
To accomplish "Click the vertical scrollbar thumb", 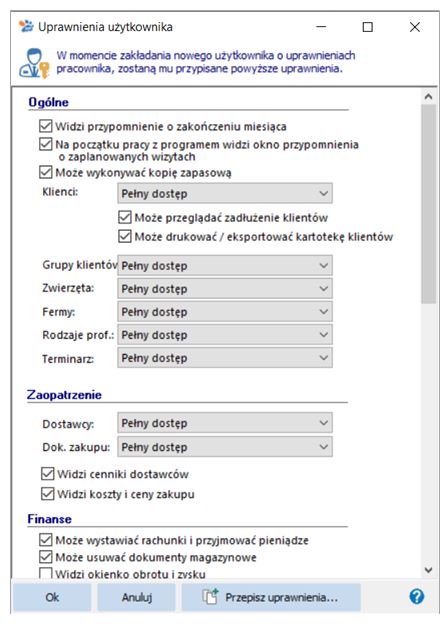I will (x=428, y=204).
